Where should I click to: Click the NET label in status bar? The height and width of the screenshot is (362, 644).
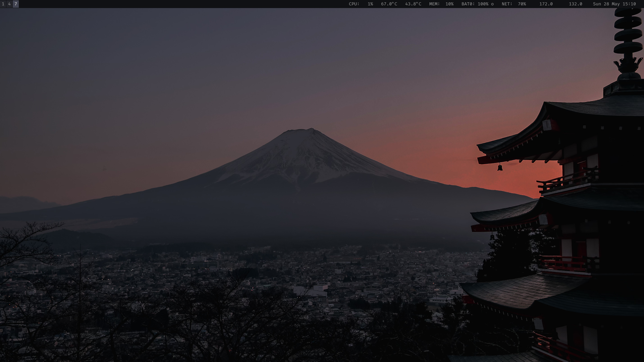(x=507, y=4)
